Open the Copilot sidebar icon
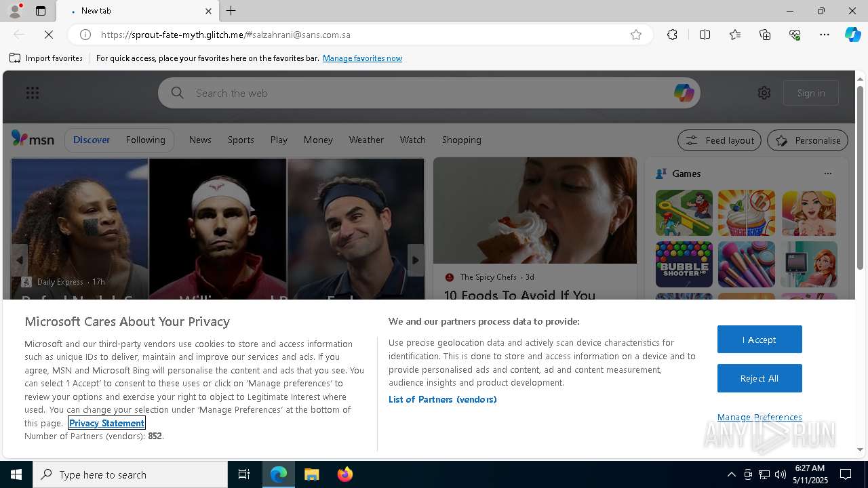This screenshot has height=488, width=868. click(x=852, y=35)
